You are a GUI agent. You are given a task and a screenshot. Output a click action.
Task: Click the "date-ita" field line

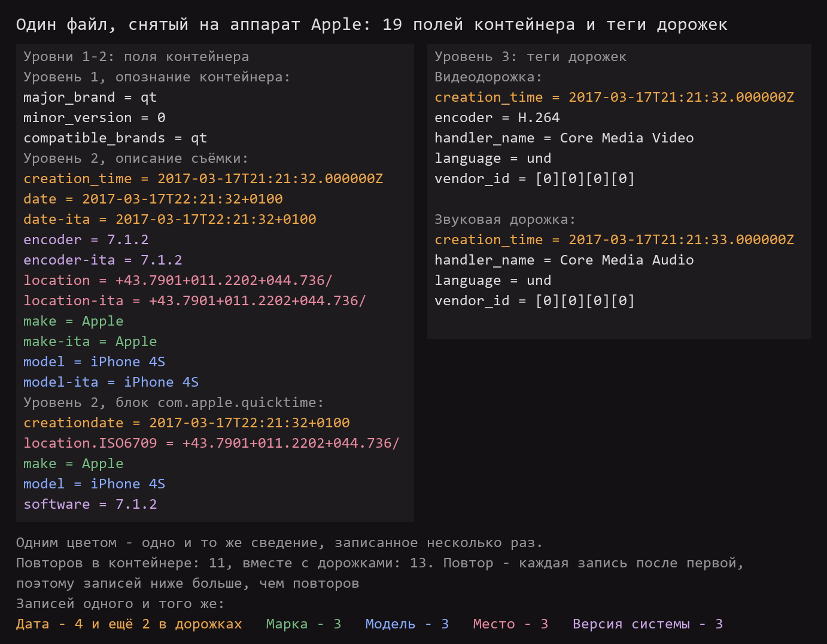tap(169, 220)
